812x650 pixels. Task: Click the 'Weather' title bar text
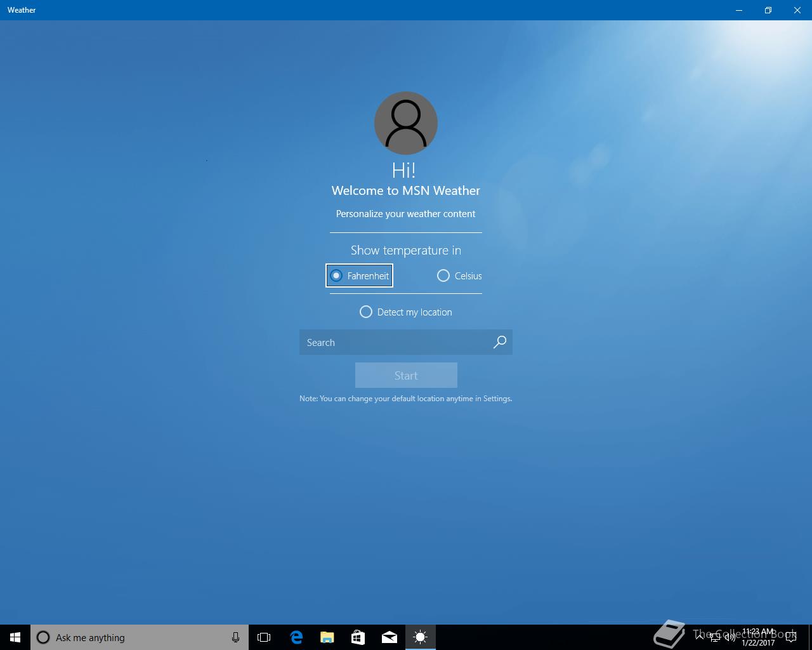point(22,10)
